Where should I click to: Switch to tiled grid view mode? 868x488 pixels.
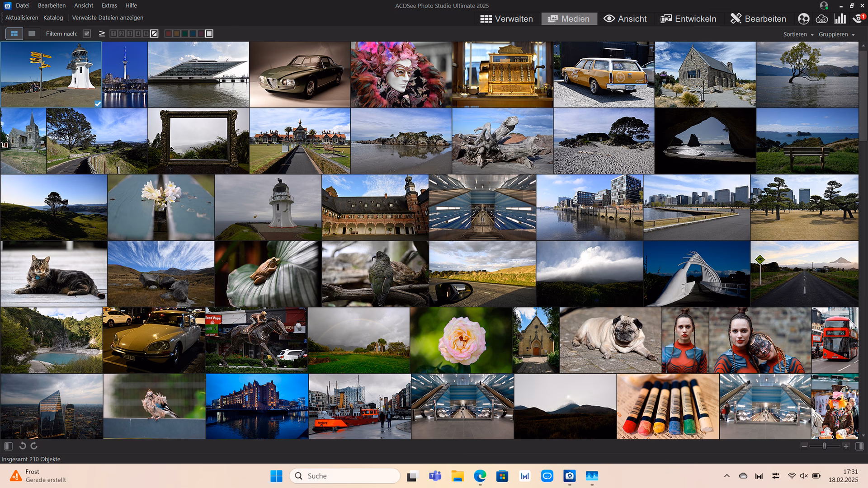pos(14,33)
